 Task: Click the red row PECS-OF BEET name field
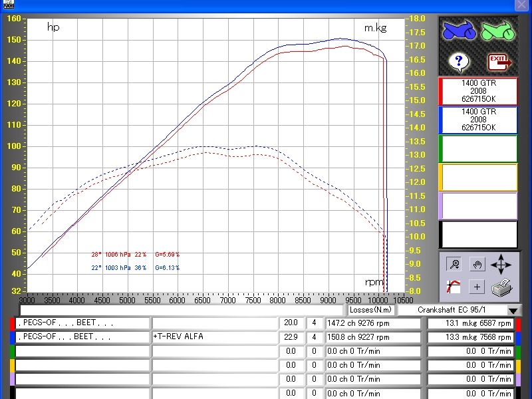tap(82, 323)
